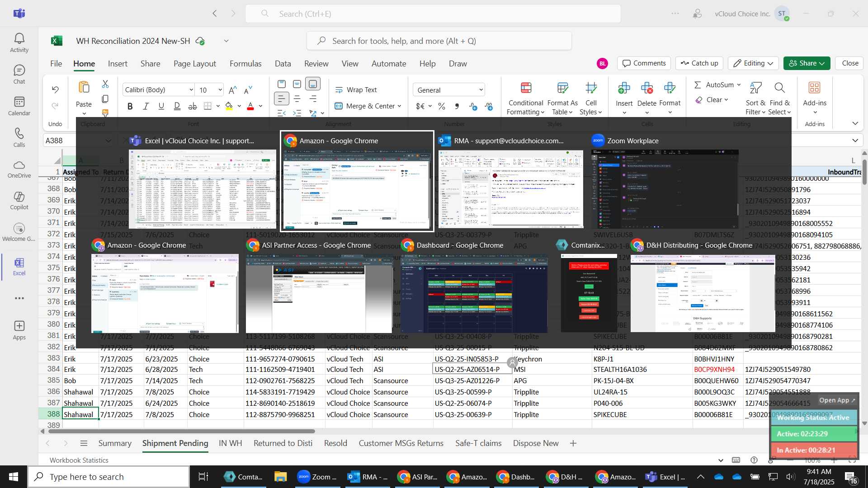Open Activity in Teams sidebar
This screenshot has width=868, height=488.
point(19,43)
